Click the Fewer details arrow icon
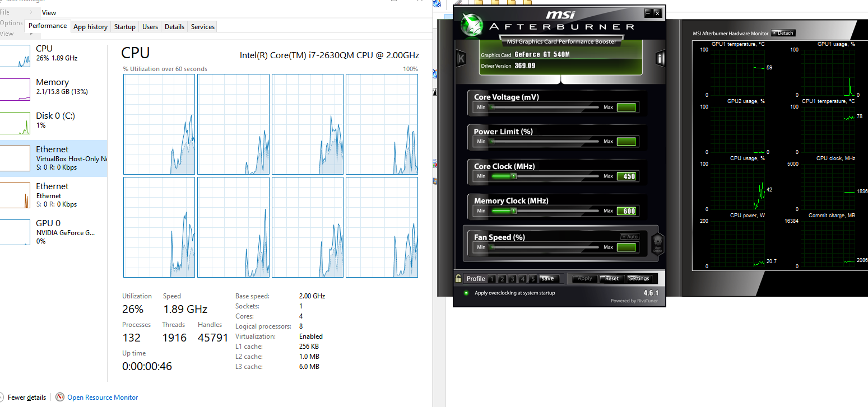The height and width of the screenshot is (407, 868). coord(2,397)
